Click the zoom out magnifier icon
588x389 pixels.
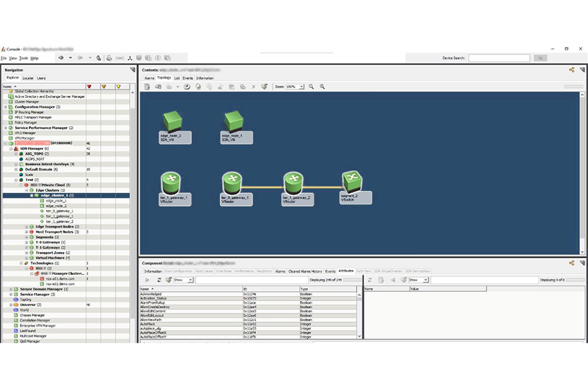311,87
